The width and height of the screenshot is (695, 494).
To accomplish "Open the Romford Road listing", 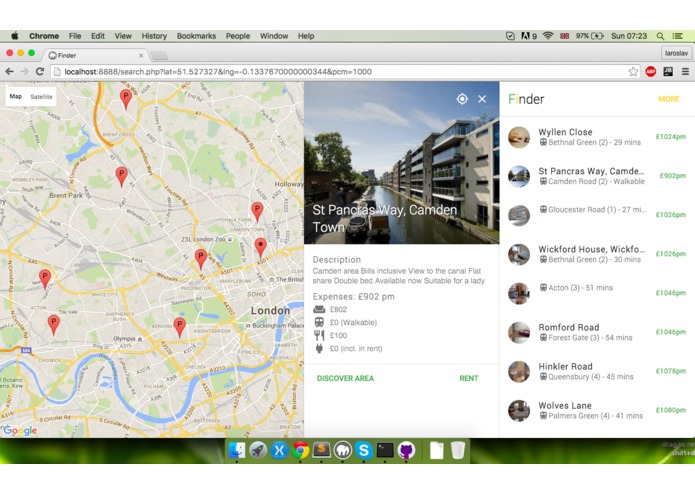I will (597, 332).
